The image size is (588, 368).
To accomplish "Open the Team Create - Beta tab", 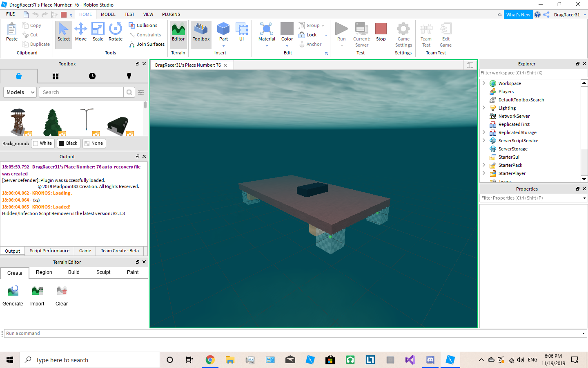I will pos(120,251).
